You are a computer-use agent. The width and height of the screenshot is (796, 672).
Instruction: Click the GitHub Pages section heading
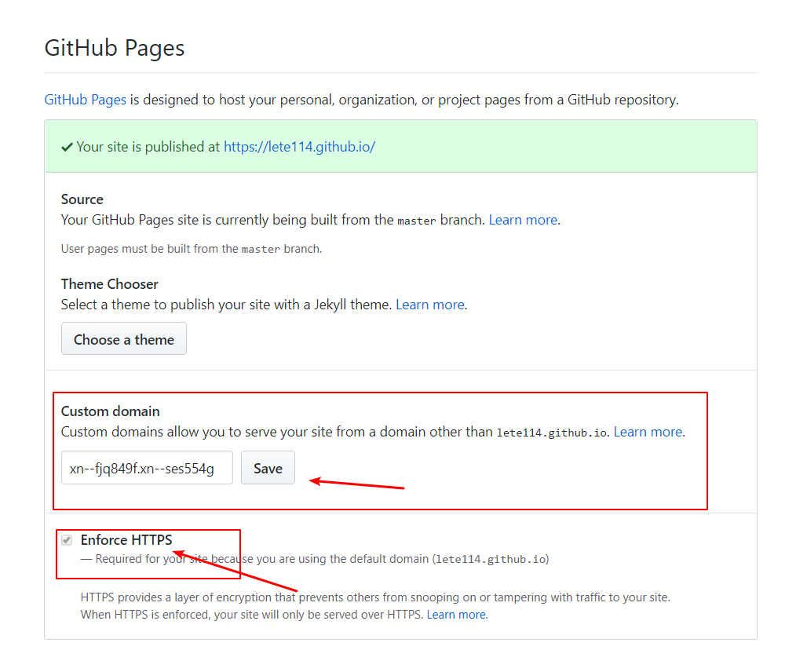(115, 48)
